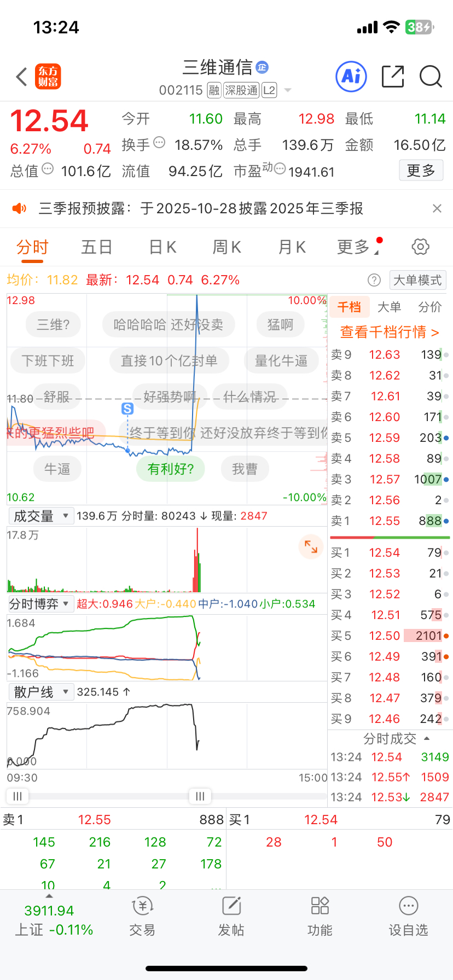Tap the price 12.54 headline

(49, 121)
